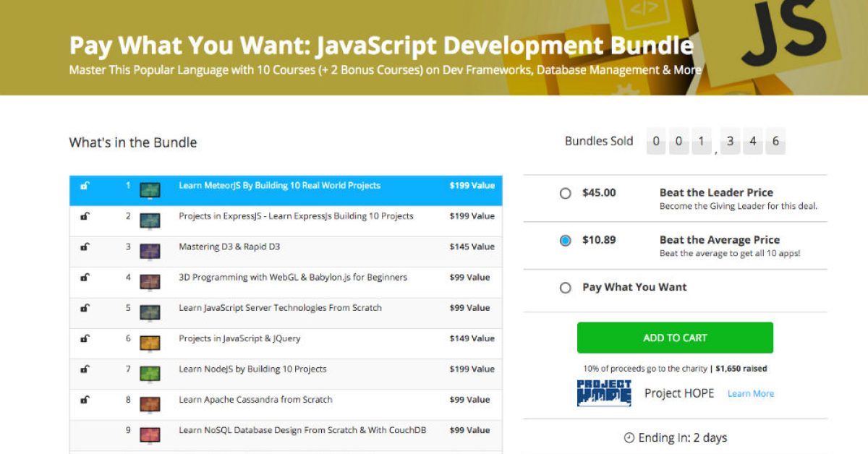Expand Learn MeteorJS course row
The height and width of the screenshot is (454, 868).
(x=279, y=186)
